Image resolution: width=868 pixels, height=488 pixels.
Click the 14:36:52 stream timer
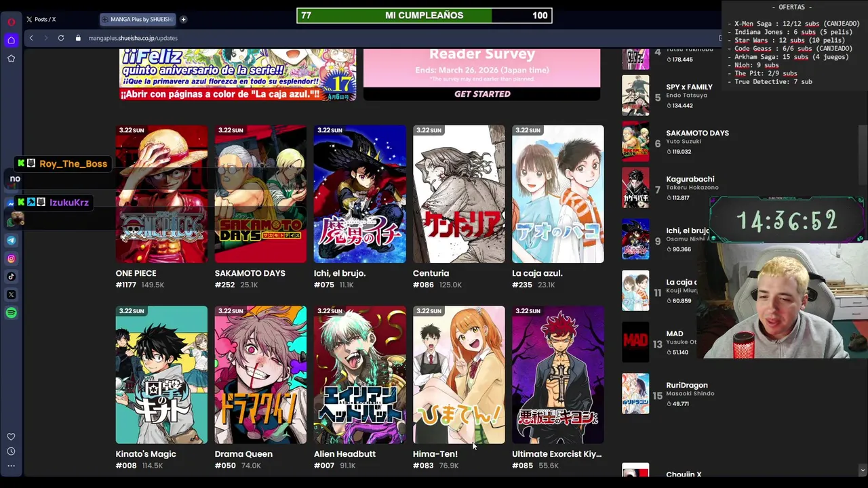click(787, 221)
